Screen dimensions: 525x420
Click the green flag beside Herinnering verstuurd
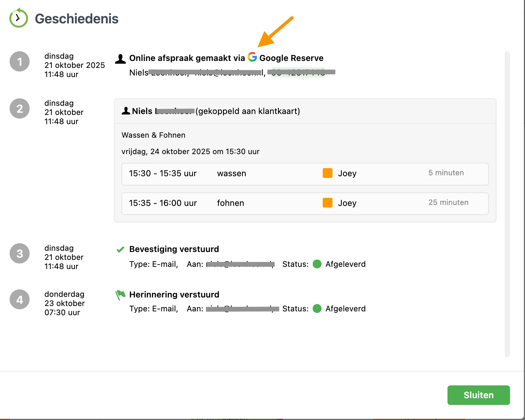click(x=120, y=295)
